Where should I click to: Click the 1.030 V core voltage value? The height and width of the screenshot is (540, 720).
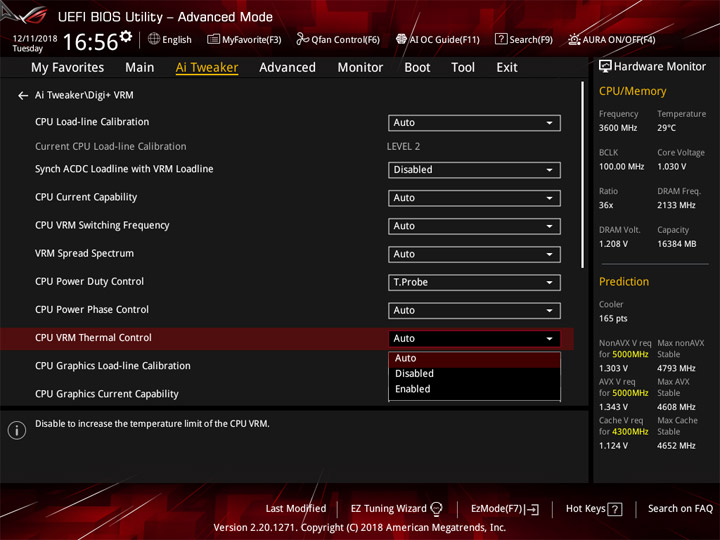(671, 167)
